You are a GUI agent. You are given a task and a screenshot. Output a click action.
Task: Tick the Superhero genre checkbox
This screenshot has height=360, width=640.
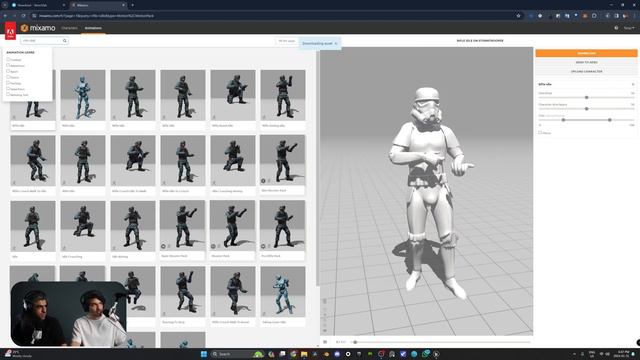8,88
